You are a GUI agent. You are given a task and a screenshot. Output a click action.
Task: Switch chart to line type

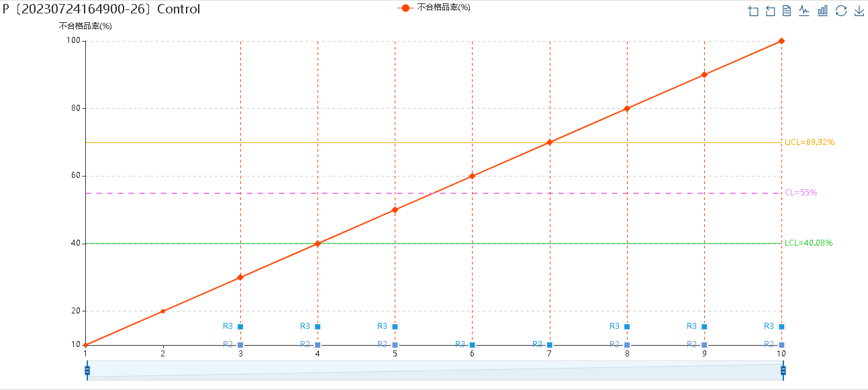click(804, 11)
